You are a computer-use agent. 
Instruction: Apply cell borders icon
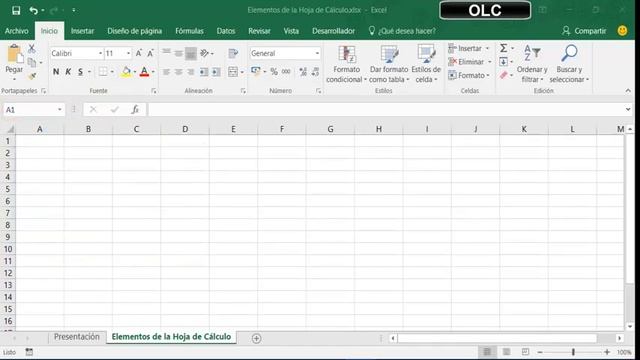click(103, 72)
